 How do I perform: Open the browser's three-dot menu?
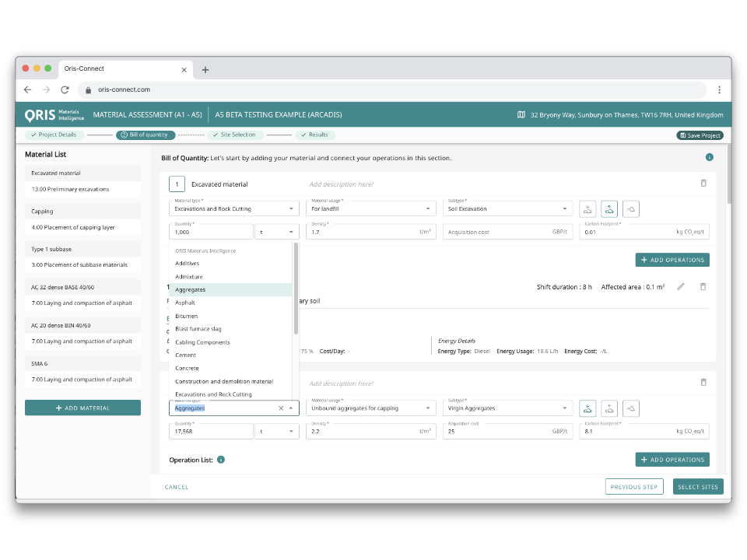[x=719, y=89]
